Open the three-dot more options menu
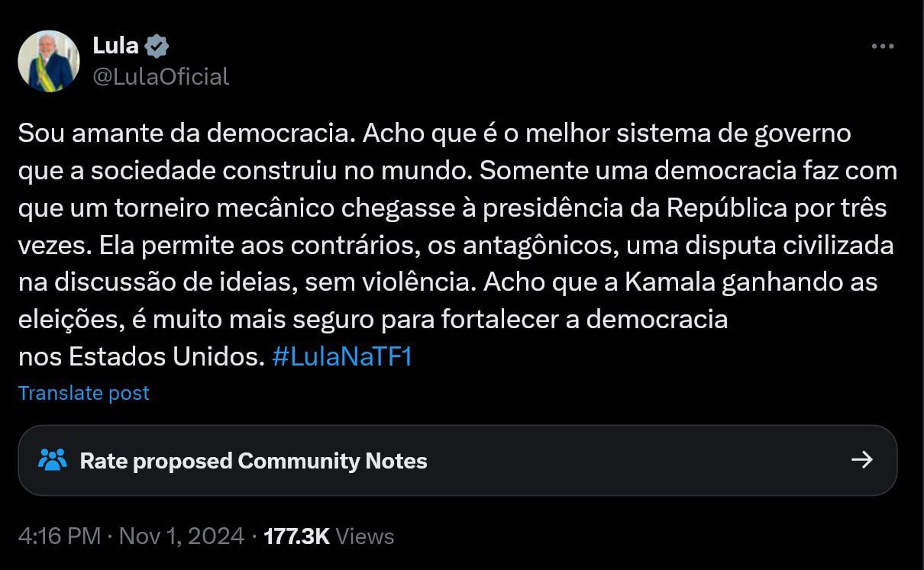Screen dimensions: 924x570 coord(882,47)
